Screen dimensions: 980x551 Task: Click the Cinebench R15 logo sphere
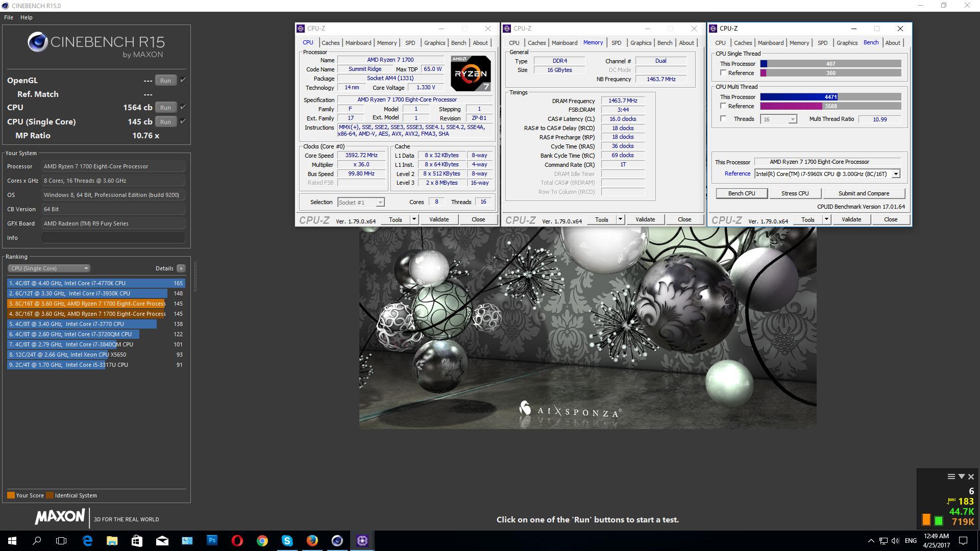pos(38,42)
